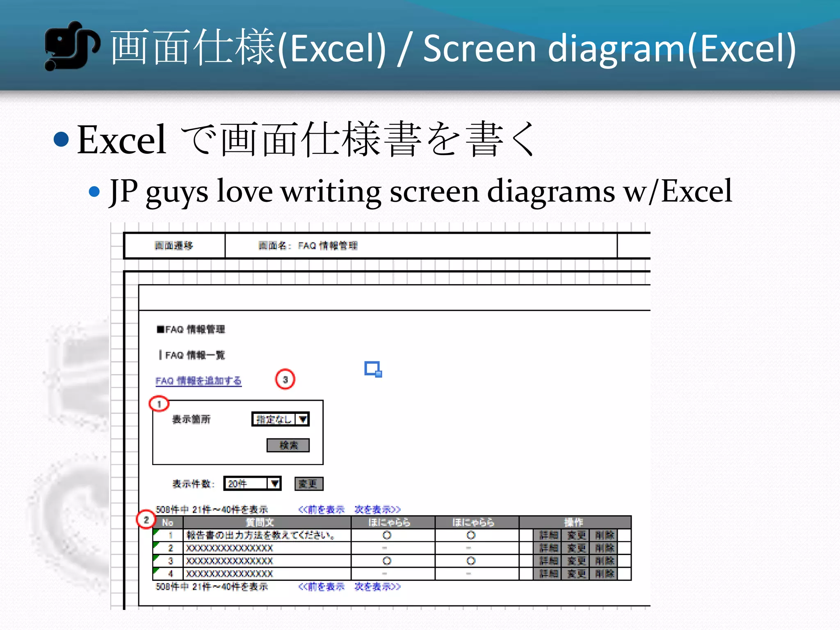Click the 変更 button beside 20件 dropdown
Image resolution: width=840 pixels, height=630 pixels.
(309, 484)
